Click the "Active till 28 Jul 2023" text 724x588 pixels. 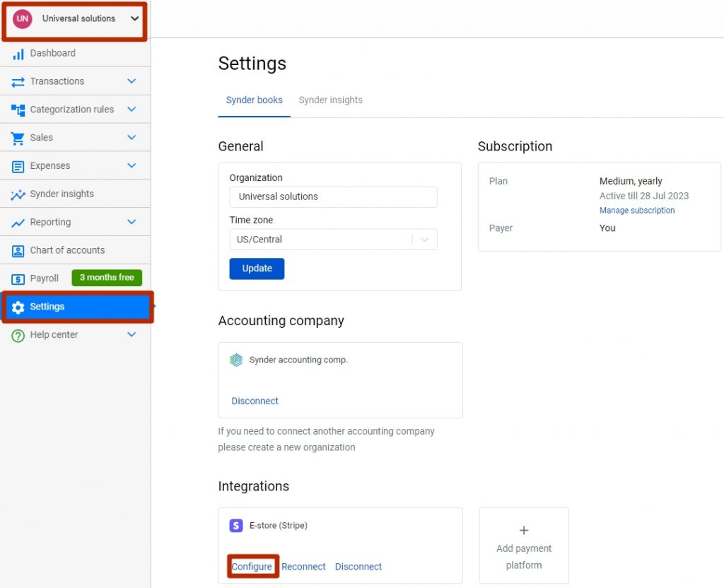(x=644, y=196)
